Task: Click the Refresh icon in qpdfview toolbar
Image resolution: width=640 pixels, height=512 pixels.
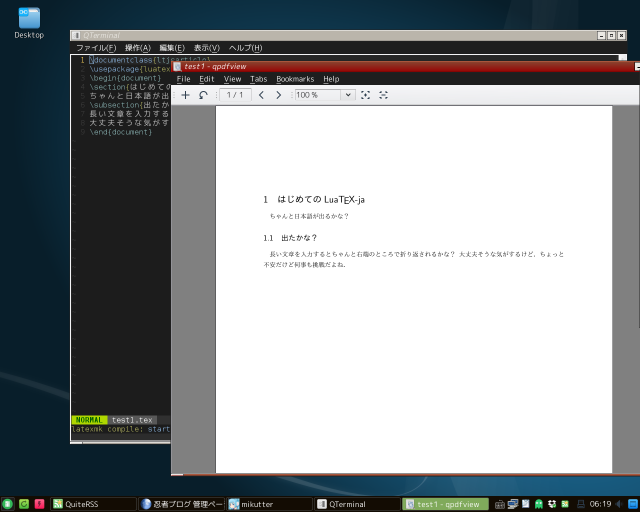Action: click(x=203, y=95)
